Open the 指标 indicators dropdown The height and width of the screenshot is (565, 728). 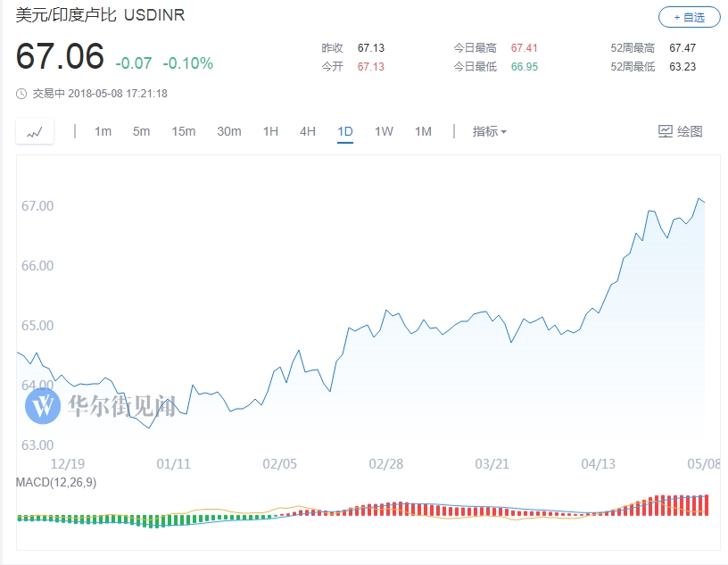coord(489,131)
